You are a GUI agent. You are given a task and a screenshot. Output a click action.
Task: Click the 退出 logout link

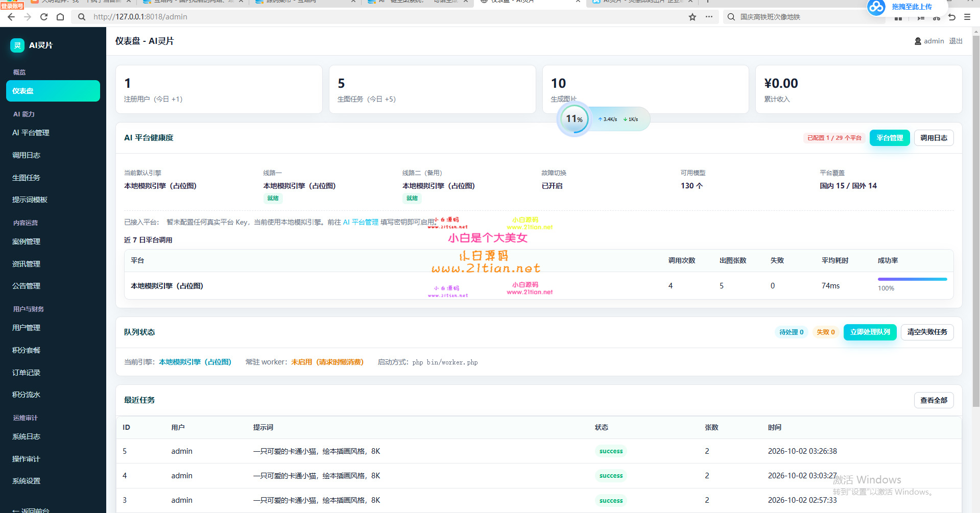tap(955, 41)
